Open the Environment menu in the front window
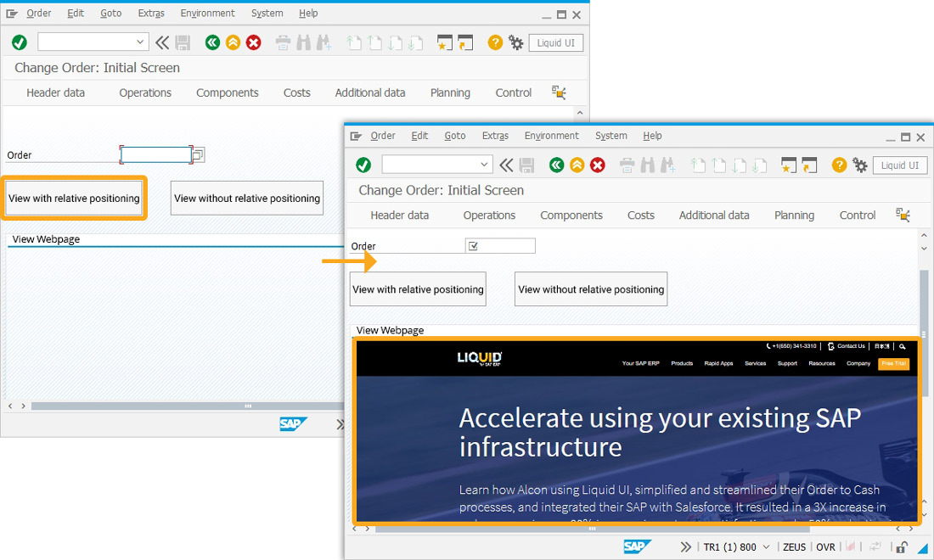934x560 pixels. pyautogui.click(x=552, y=136)
